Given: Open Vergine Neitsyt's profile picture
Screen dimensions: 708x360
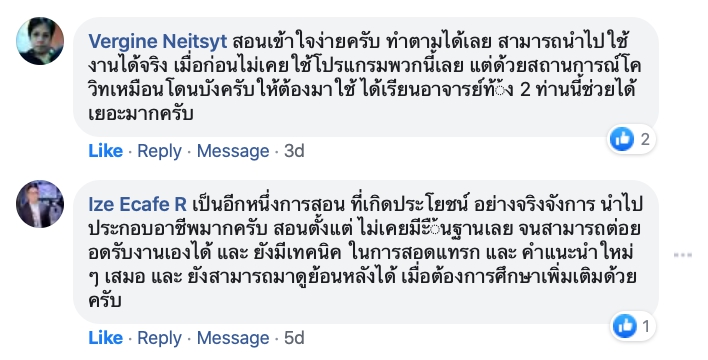Looking at the screenshot, I should point(40,41).
